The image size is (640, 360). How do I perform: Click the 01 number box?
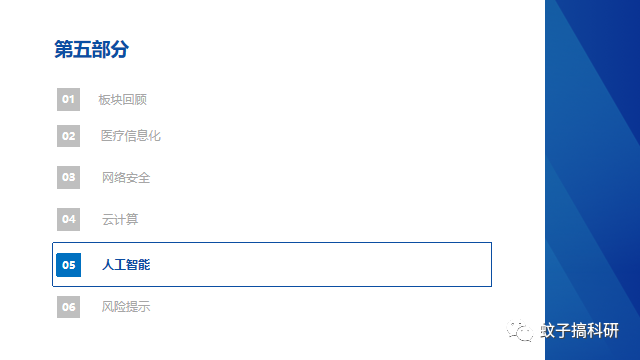click(x=68, y=99)
